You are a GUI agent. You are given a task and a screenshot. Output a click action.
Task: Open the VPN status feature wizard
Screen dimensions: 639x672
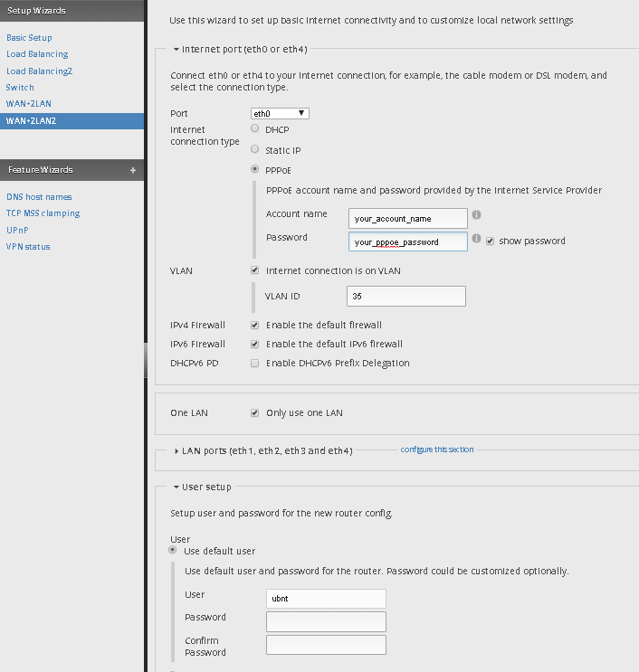28,247
